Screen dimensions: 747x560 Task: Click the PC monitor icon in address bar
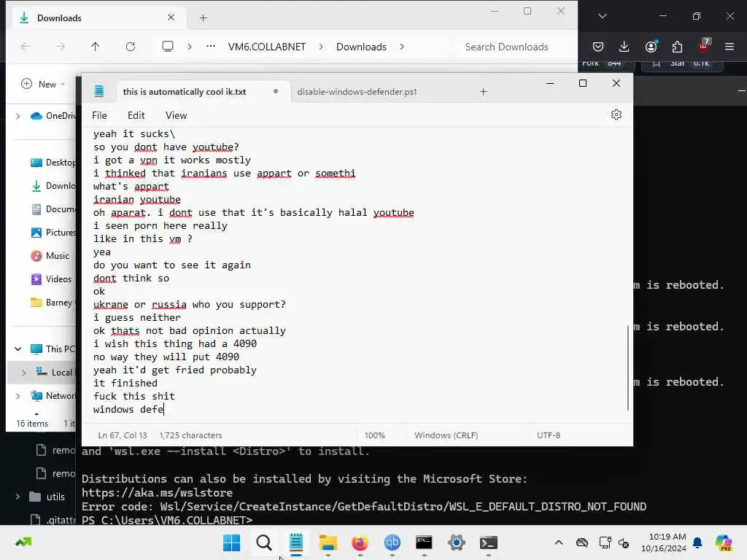click(x=168, y=46)
